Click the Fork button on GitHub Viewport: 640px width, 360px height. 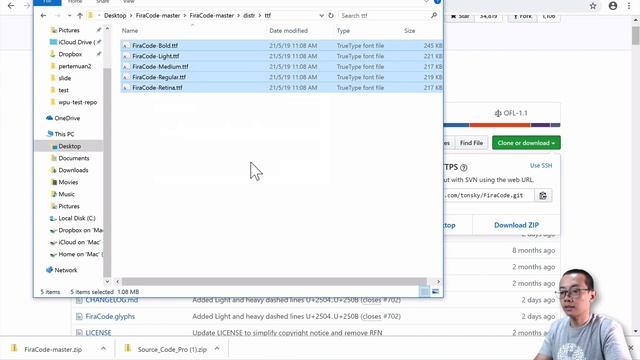pyautogui.click(x=522, y=16)
